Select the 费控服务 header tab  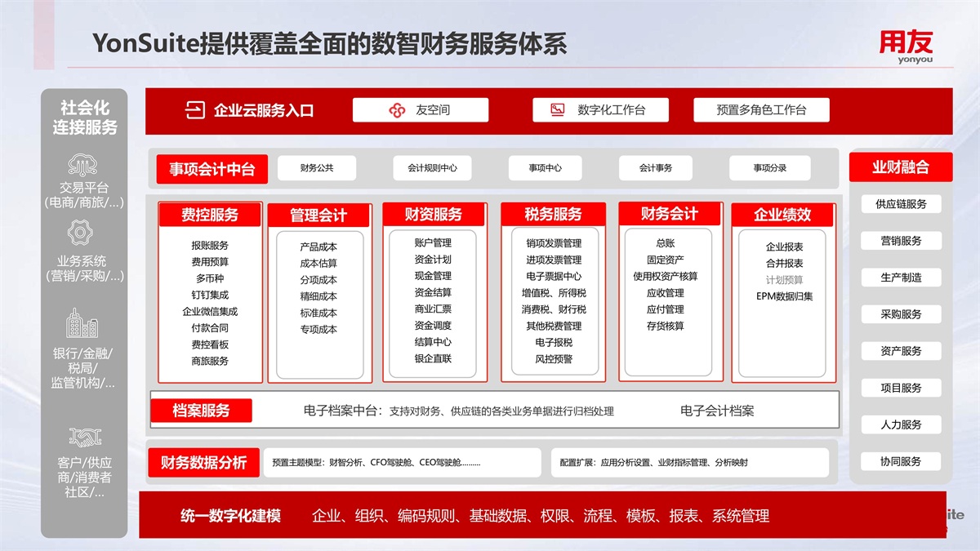(210, 215)
